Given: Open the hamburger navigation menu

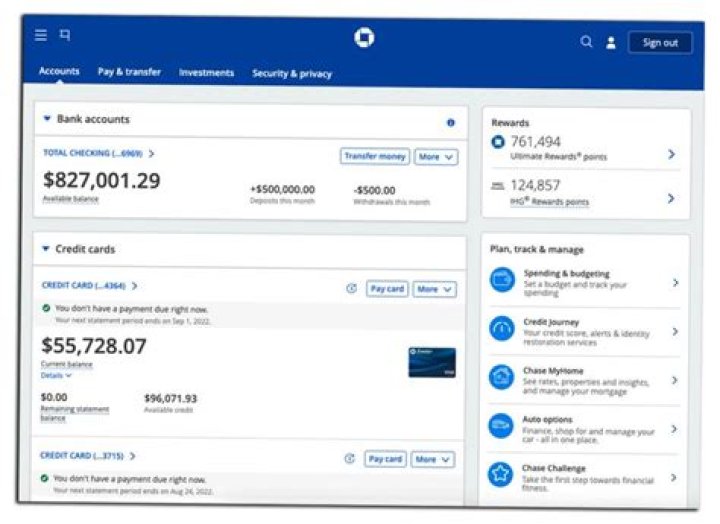Looking at the screenshot, I should pos(41,35).
